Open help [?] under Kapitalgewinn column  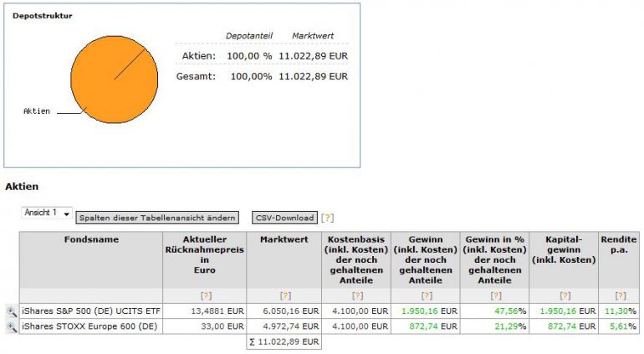(x=565, y=295)
